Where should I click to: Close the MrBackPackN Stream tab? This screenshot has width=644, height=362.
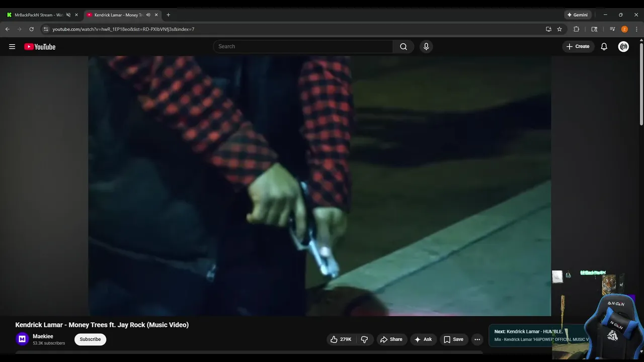click(x=76, y=15)
